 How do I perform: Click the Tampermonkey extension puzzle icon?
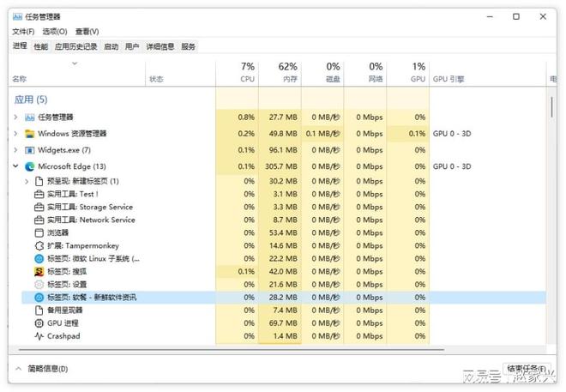tap(39, 246)
